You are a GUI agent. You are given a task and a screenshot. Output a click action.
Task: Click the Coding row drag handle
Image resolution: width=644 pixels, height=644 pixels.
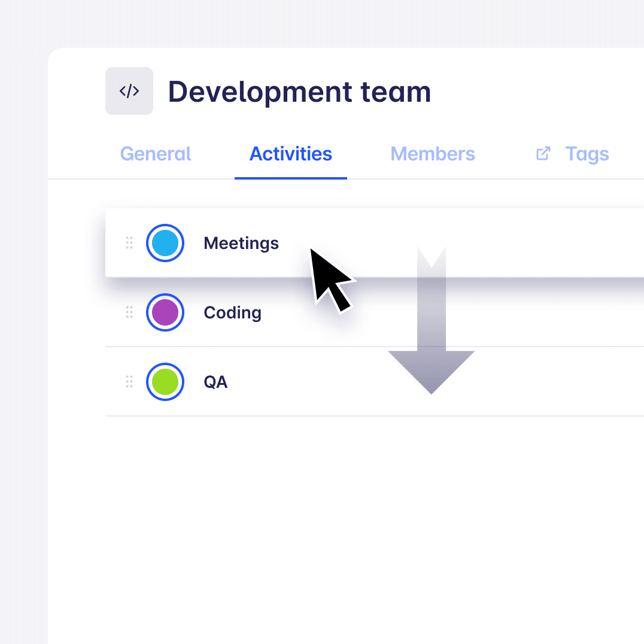click(x=129, y=312)
